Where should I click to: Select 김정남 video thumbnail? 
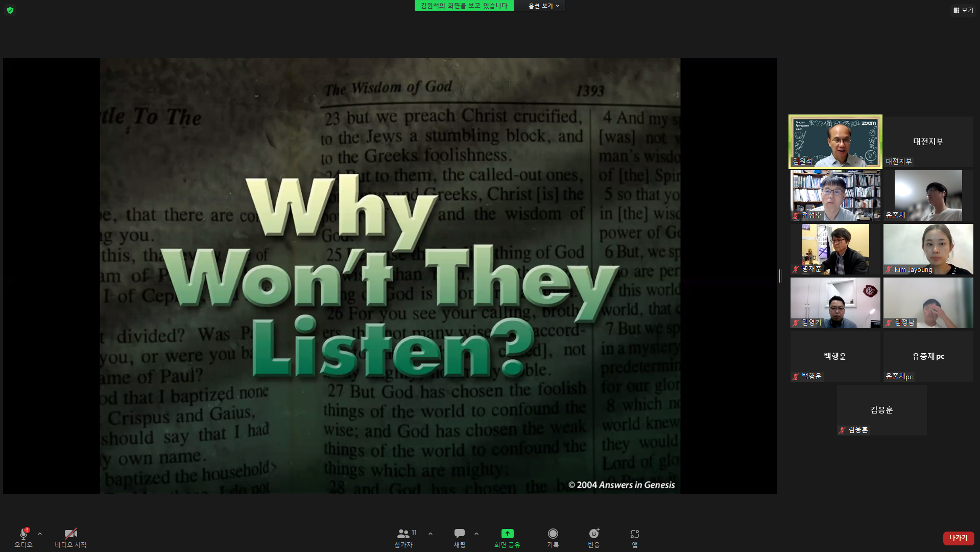(x=928, y=303)
